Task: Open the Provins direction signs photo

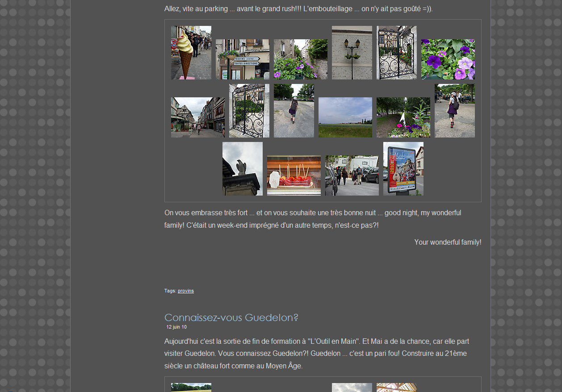Action: [x=242, y=59]
